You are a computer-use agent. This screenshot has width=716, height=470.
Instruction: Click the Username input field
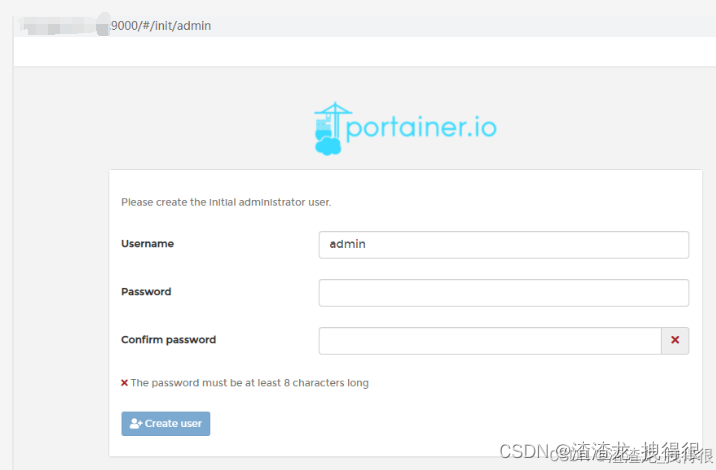pos(504,245)
